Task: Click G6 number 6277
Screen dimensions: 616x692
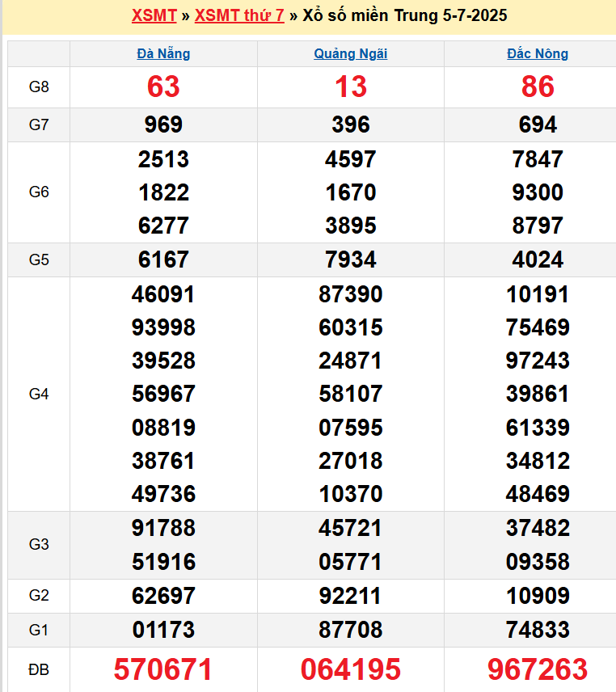Action: click(163, 226)
